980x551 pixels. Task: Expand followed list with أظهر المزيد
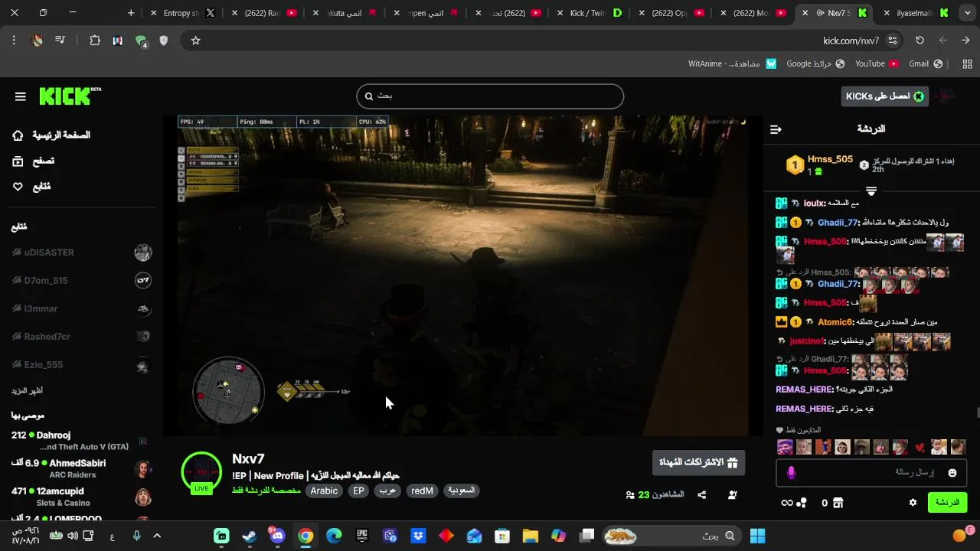pos(27,390)
